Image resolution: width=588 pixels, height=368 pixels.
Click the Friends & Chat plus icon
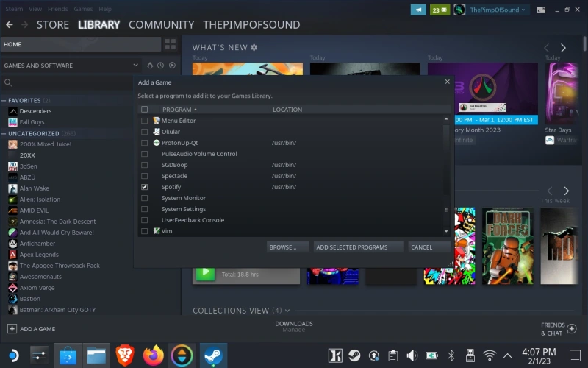point(572,328)
